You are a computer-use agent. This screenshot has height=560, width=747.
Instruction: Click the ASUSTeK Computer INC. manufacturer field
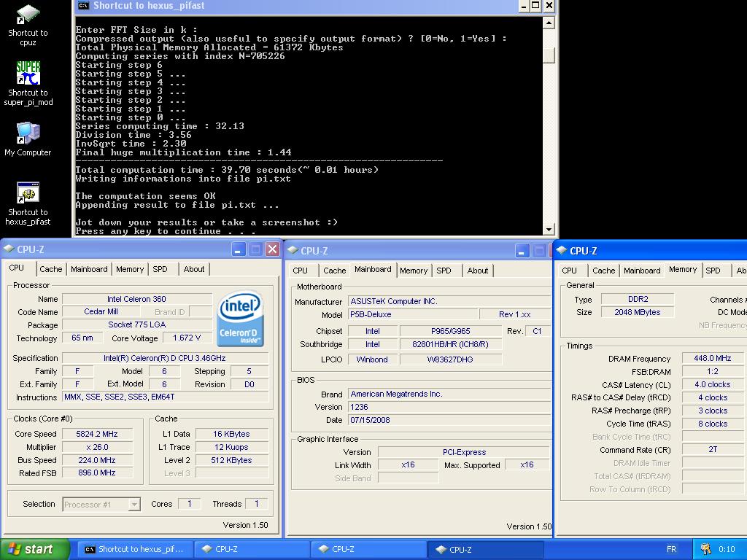pos(449,301)
